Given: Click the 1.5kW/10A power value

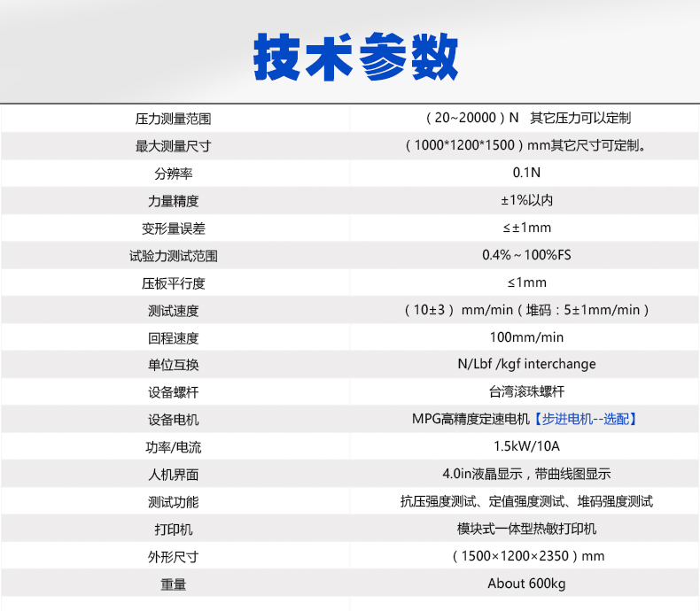Looking at the screenshot, I should pos(526,447).
